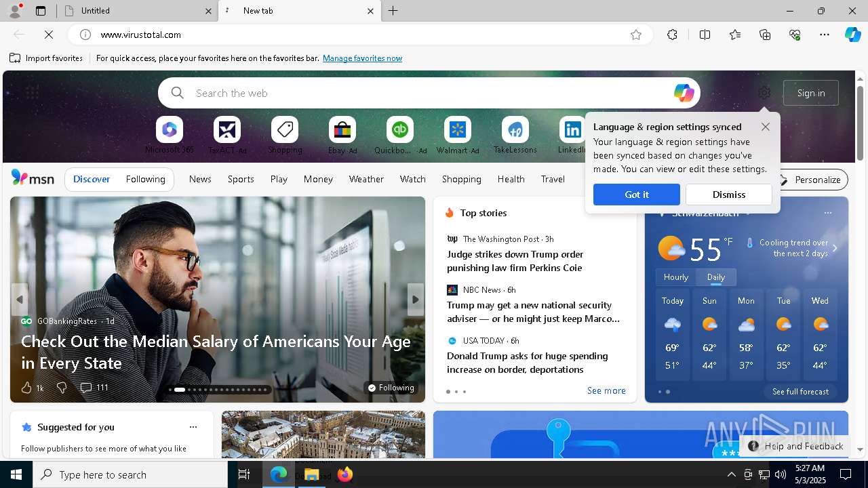Switch to the Untitled tab

coord(138,11)
